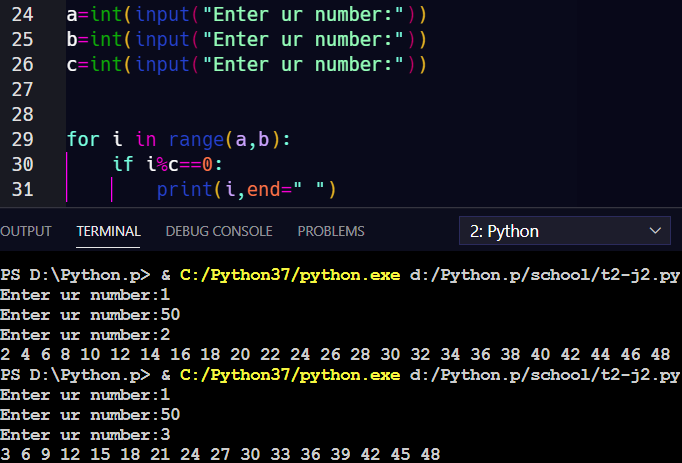Image resolution: width=682 pixels, height=463 pixels.
Task: Select line number 29 in the gutter
Action: tap(23, 139)
